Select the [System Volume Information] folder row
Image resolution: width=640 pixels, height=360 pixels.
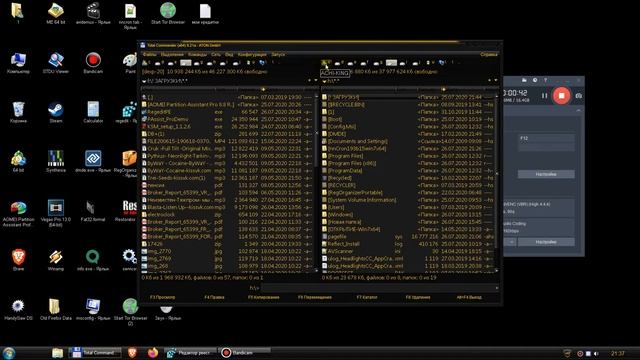(408, 200)
